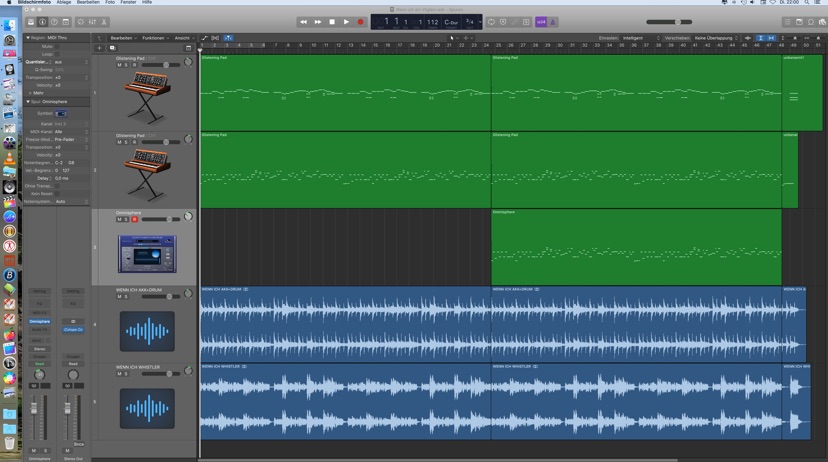Open the media Browsers button
Image resolution: width=828 pixels, height=462 pixels.
click(x=822, y=22)
